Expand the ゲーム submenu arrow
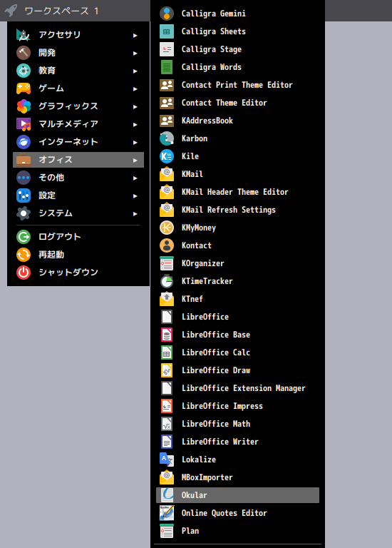 pos(135,88)
